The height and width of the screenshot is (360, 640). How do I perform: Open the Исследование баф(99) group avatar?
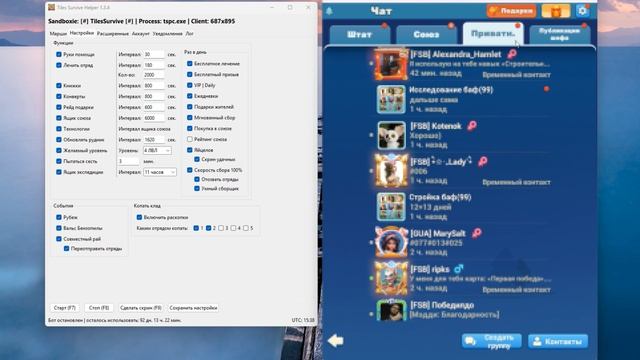tap(391, 99)
